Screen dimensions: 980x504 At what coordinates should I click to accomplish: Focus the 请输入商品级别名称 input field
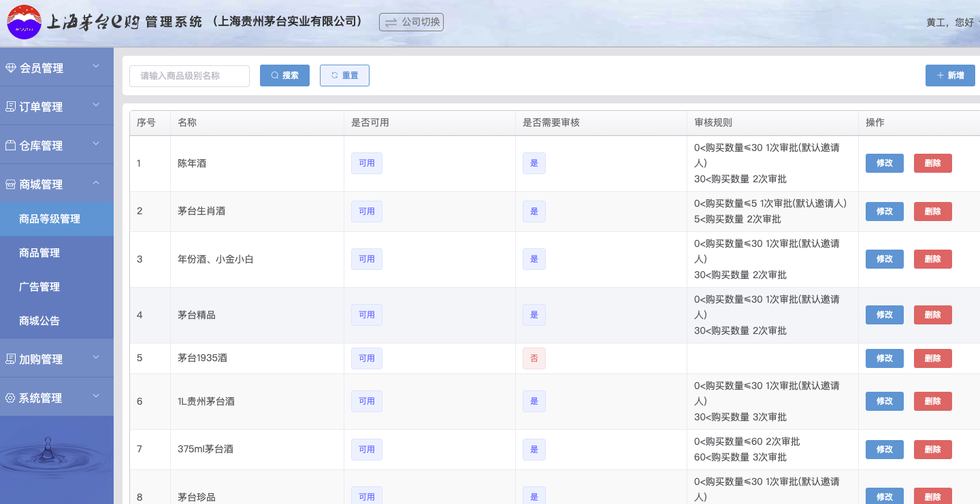click(189, 75)
